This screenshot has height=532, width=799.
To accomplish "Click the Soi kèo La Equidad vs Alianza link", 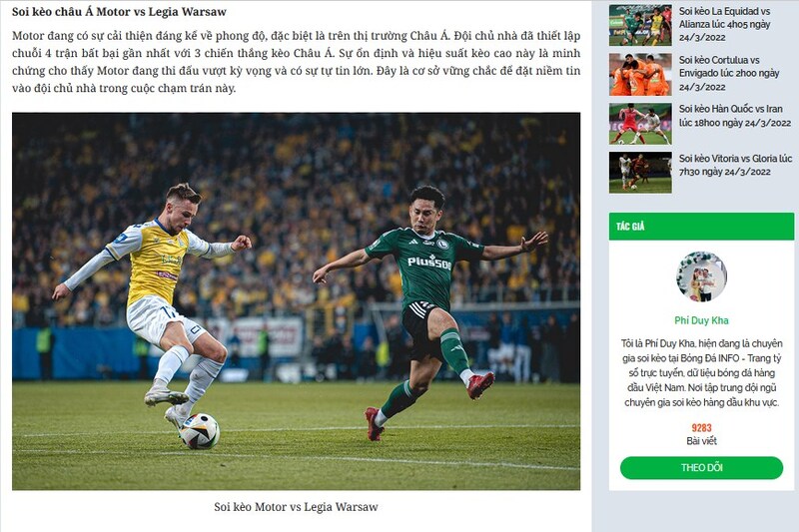I will pyautogui.click(x=725, y=24).
